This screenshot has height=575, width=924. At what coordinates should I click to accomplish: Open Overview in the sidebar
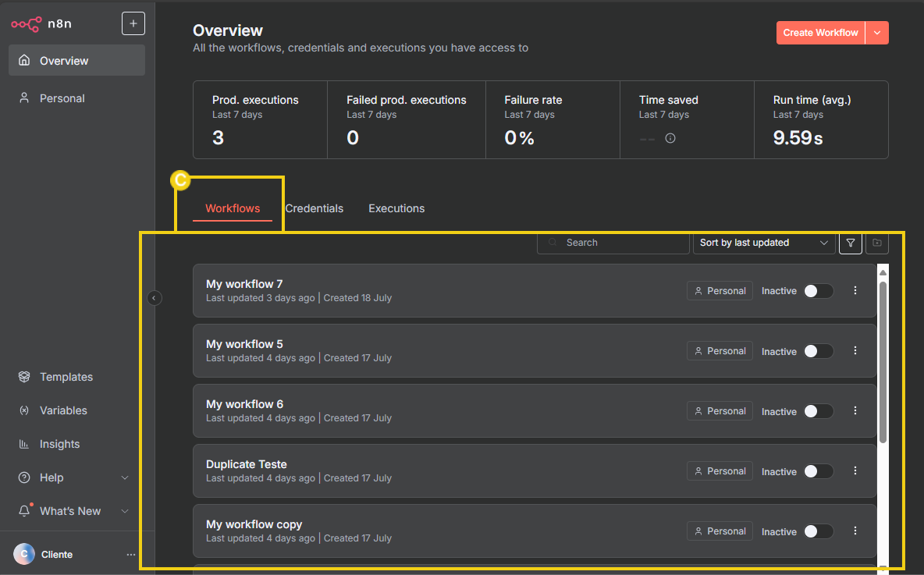[x=76, y=60]
